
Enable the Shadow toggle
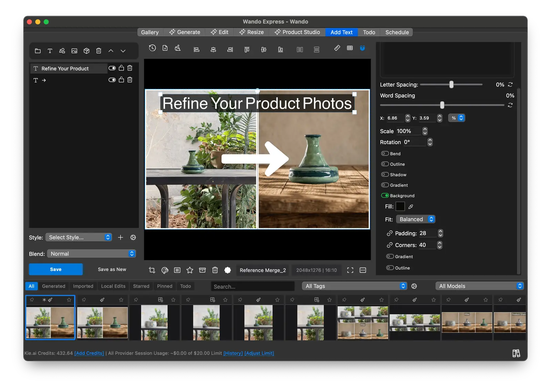(x=385, y=175)
